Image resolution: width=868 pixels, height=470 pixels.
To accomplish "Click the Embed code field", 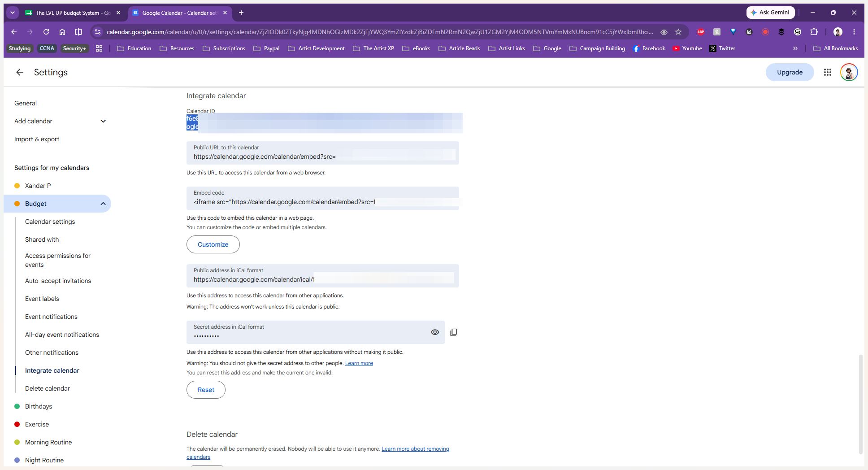I will pyautogui.click(x=323, y=198).
